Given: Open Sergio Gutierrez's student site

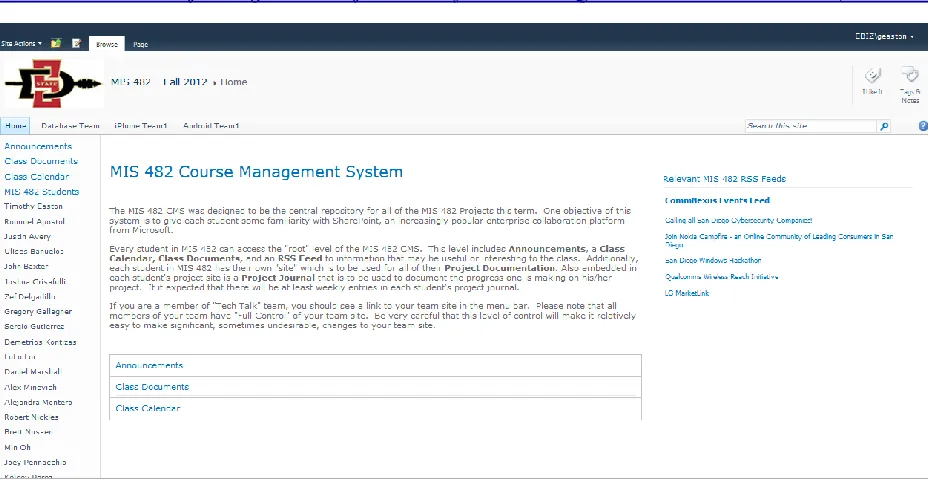Looking at the screenshot, I should pyautogui.click(x=34, y=327).
